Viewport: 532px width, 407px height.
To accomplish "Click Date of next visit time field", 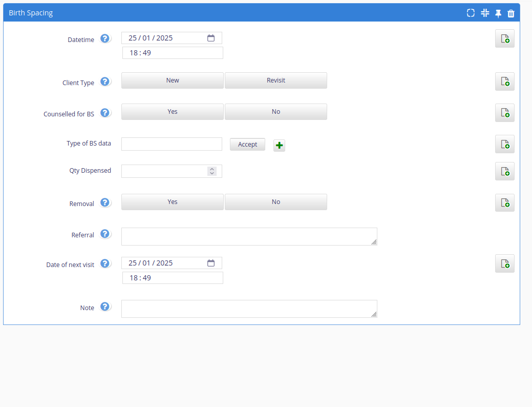I will point(173,278).
